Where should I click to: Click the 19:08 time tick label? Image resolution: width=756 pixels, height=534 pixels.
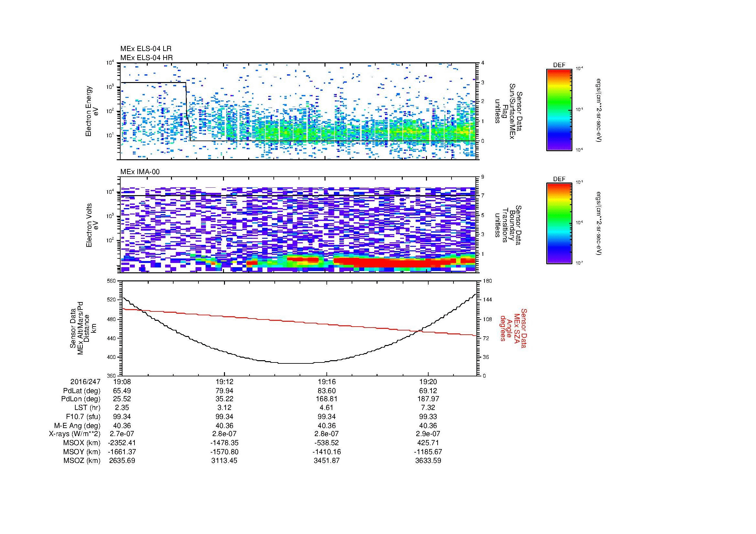[122, 382]
